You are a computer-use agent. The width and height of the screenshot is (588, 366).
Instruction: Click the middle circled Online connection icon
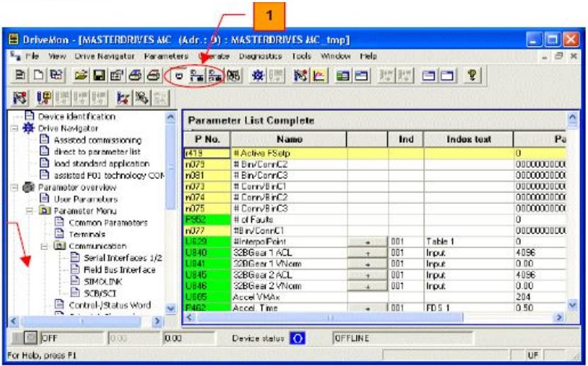197,76
